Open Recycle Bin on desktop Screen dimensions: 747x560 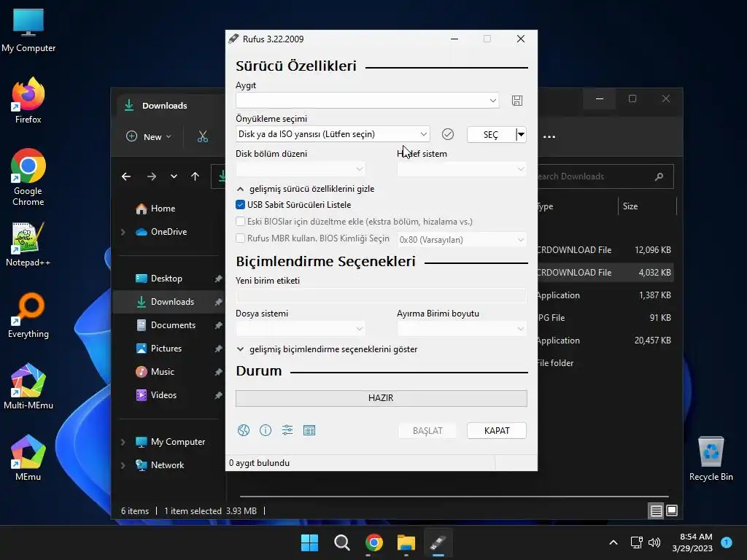pos(711,459)
